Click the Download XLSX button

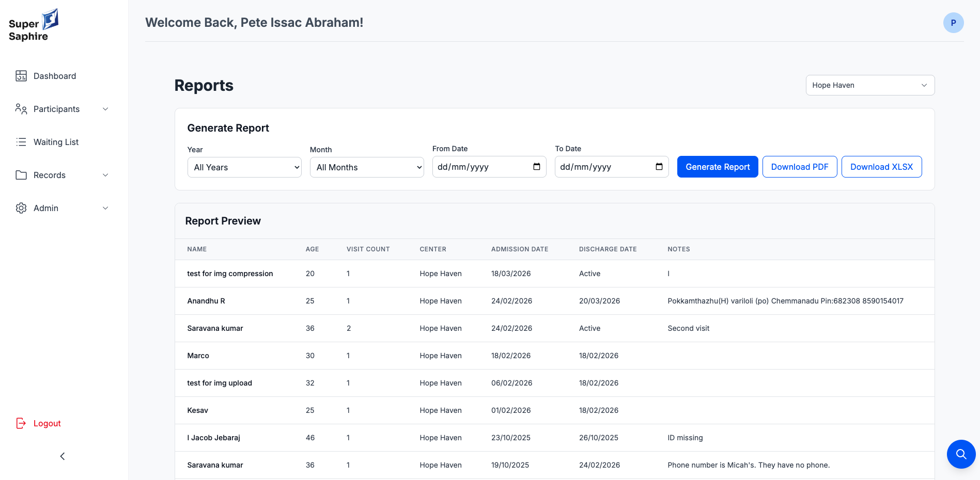[881, 167]
